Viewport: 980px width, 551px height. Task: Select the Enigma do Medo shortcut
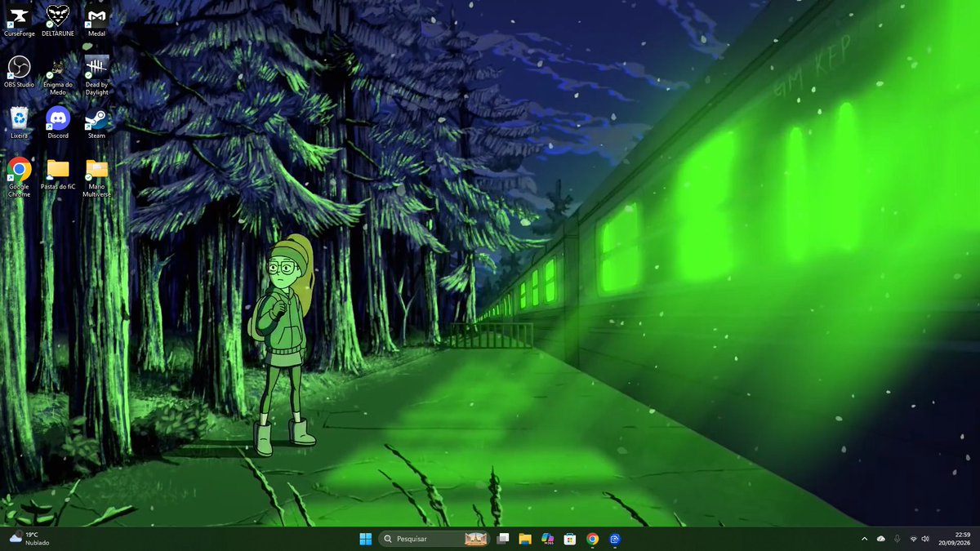[58, 76]
